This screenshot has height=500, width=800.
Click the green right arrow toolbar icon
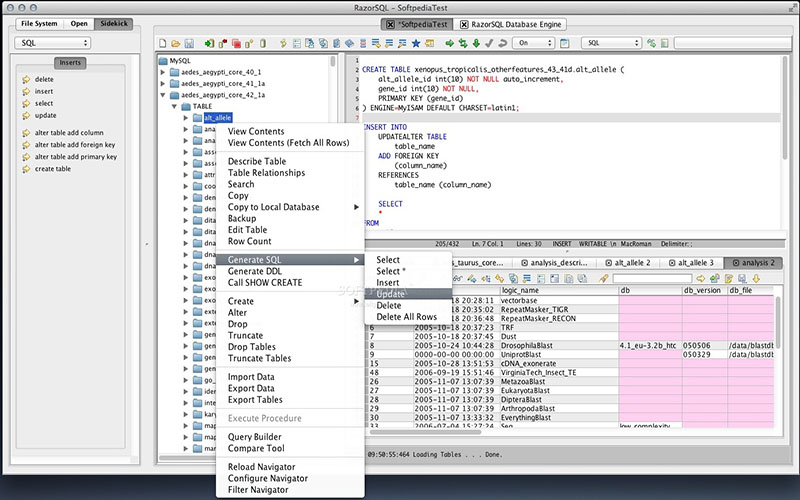(x=449, y=43)
